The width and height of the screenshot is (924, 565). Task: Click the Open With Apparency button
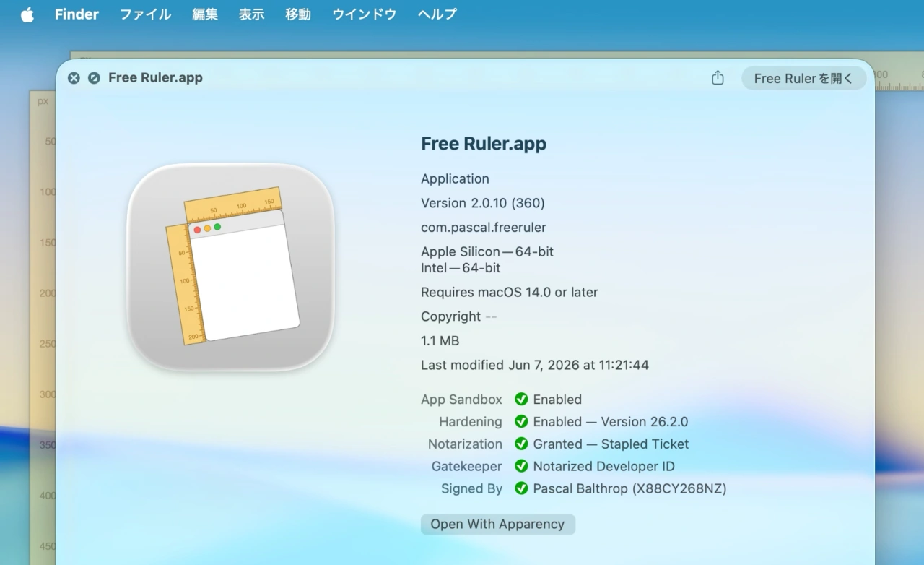[497, 524]
